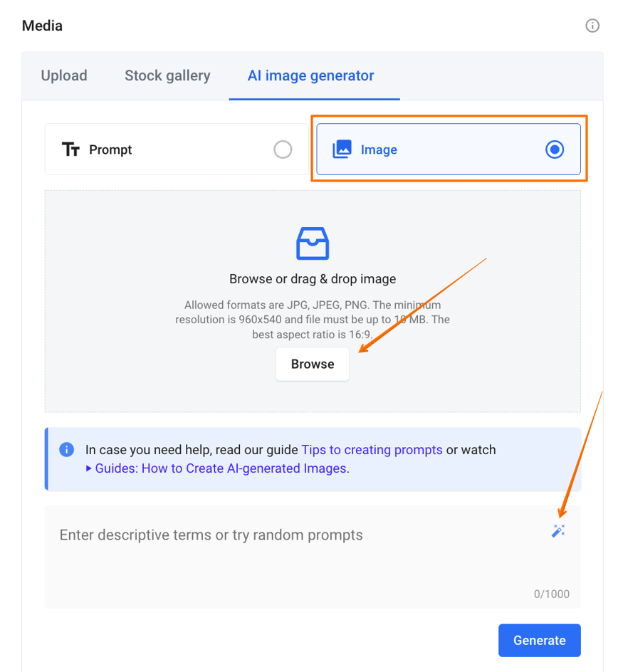
Task: Click the blue archive box upload icon
Action: (312, 243)
